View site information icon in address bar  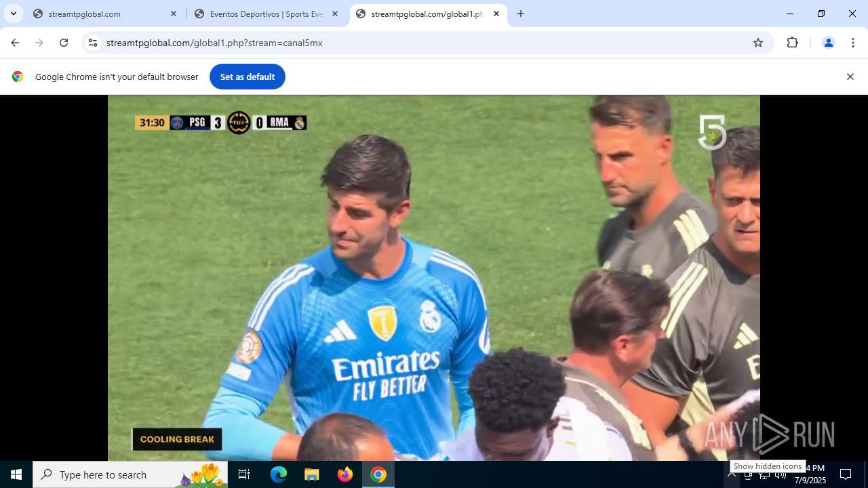pos(93,43)
